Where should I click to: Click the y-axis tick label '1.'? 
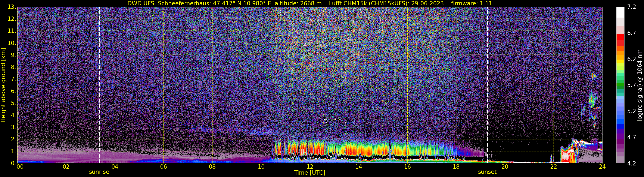(13, 151)
